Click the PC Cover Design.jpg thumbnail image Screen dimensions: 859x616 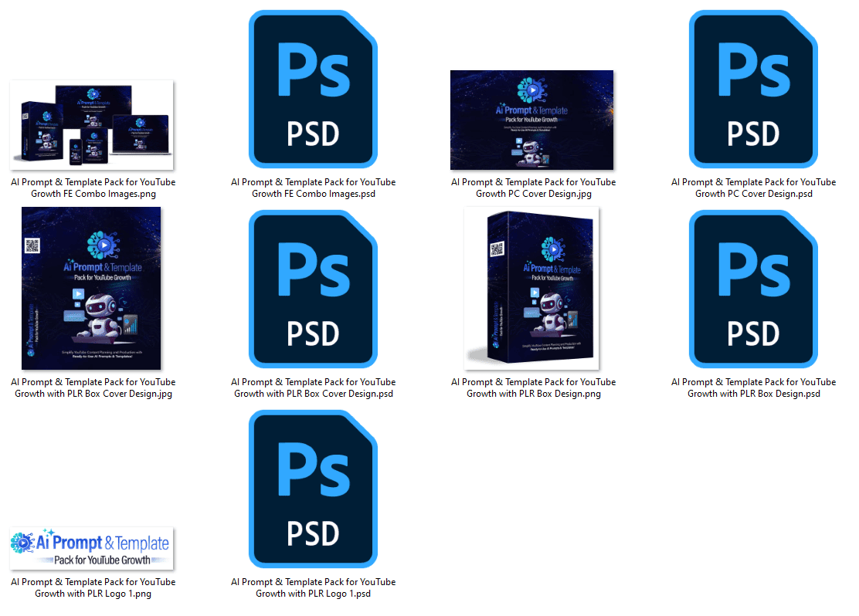coord(532,120)
